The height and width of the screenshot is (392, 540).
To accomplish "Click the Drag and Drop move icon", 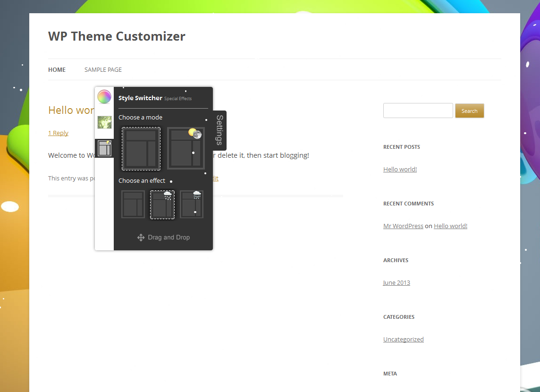I will tap(141, 238).
